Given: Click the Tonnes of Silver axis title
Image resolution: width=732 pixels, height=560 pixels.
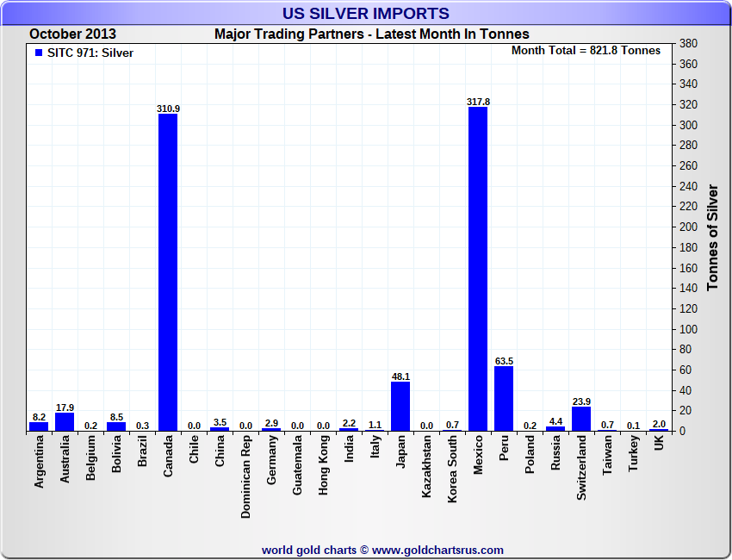Looking at the screenshot, I should pyautogui.click(x=712, y=237).
